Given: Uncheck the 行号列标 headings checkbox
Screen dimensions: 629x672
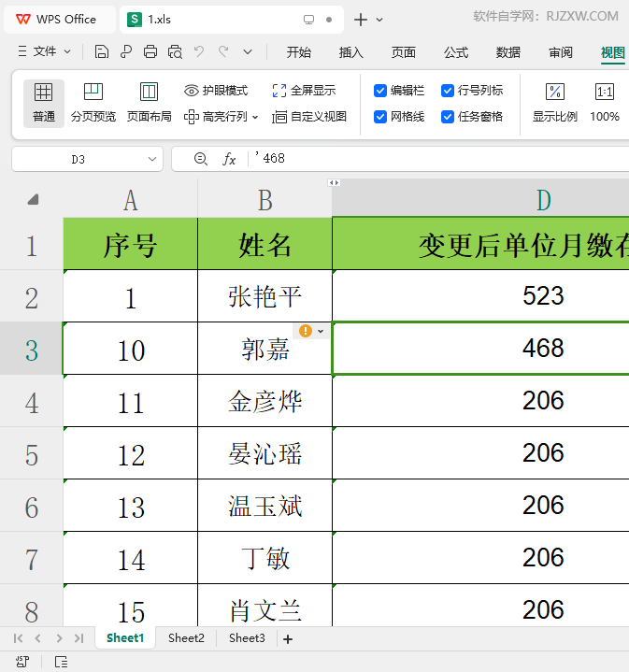Looking at the screenshot, I should click(x=448, y=91).
